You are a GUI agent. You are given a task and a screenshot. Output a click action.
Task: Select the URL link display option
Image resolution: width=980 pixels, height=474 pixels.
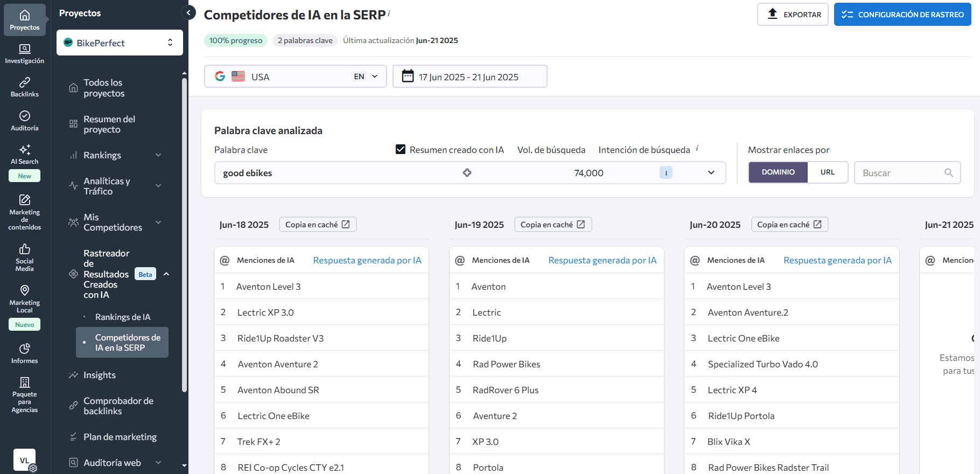pyautogui.click(x=828, y=172)
